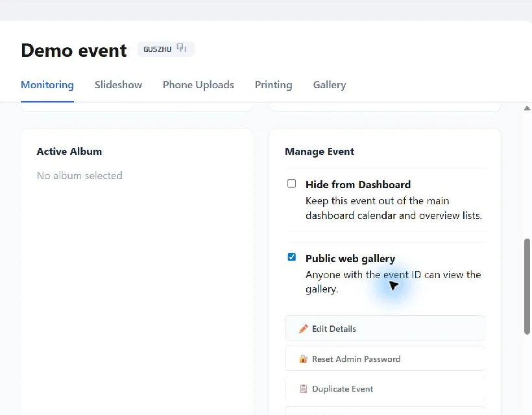Click the 'No album selected' text
Viewport: 532px width, 415px height.
tap(79, 176)
